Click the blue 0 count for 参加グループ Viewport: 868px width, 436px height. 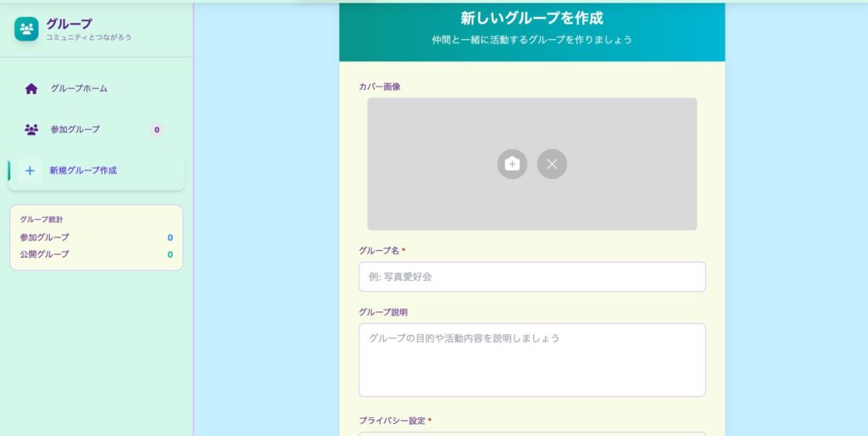click(170, 238)
